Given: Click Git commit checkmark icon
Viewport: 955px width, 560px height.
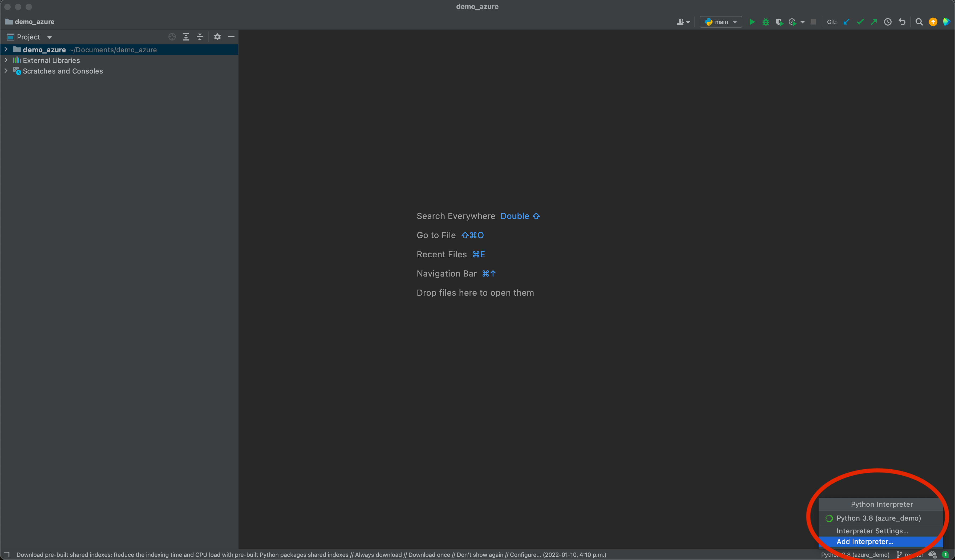Looking at the screenshot, I should [860, 22].
